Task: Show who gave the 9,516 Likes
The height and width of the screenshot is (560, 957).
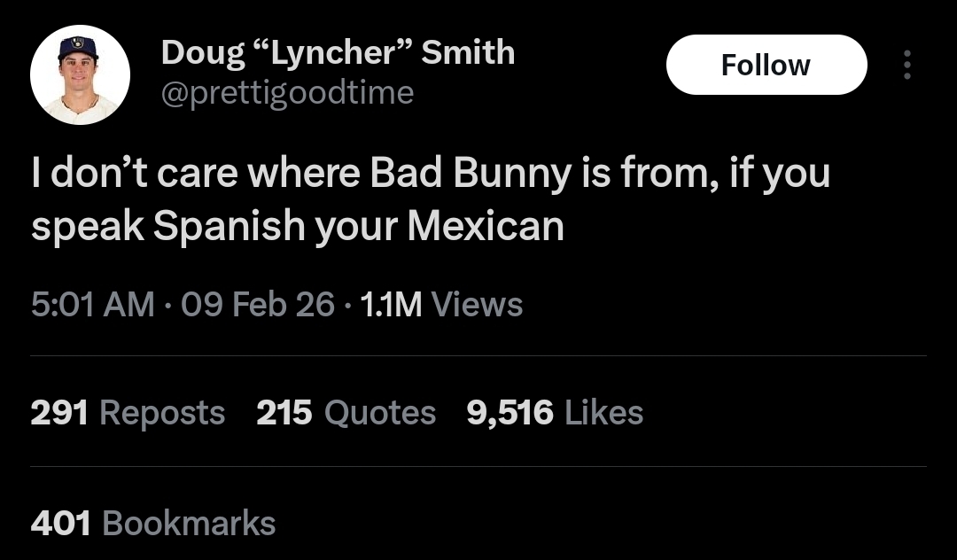Action: coord(555,412)
